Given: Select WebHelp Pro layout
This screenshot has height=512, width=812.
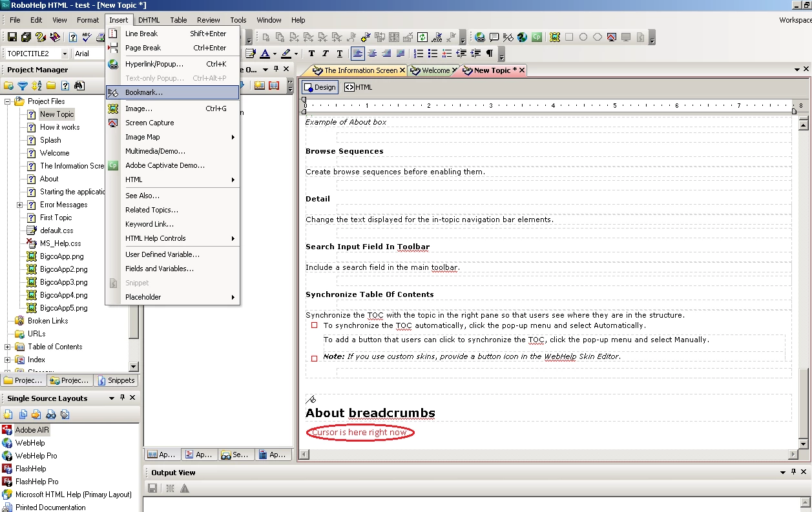Looking at the screenshot, I should pos(36,456).
